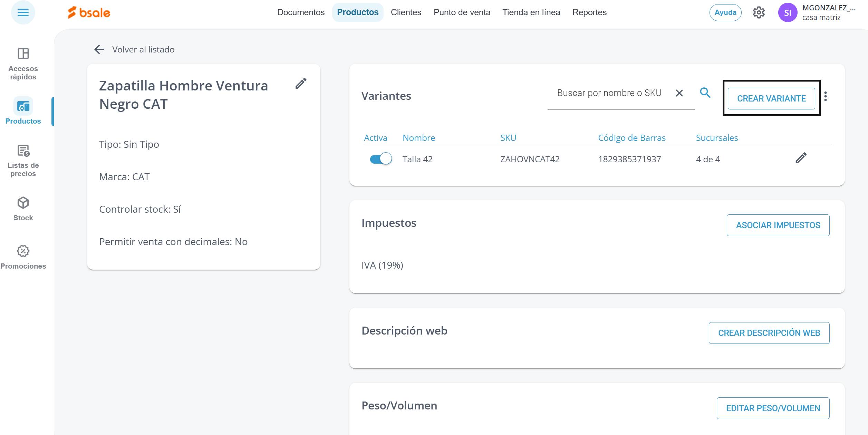Click ASOCIAR IMPUESTOS button
This screenshot has height=435, width=868.
pyautogui.click(x=778, y=225)
